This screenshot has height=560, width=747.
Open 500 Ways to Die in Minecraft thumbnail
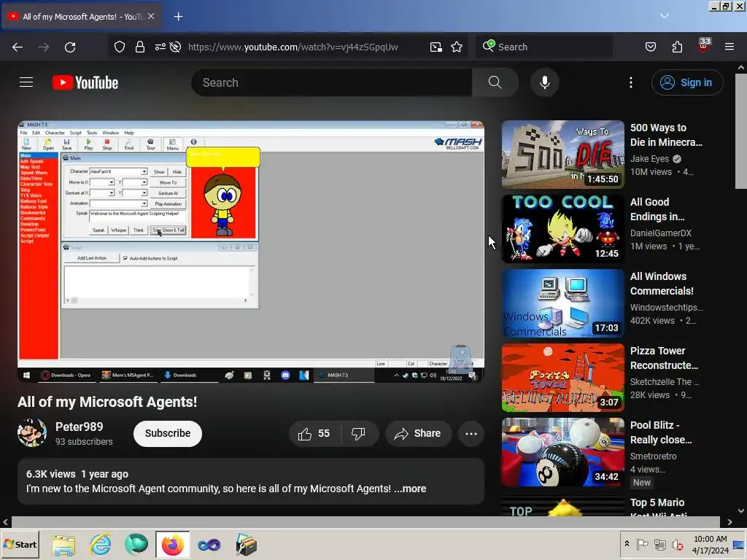(562, 155)
